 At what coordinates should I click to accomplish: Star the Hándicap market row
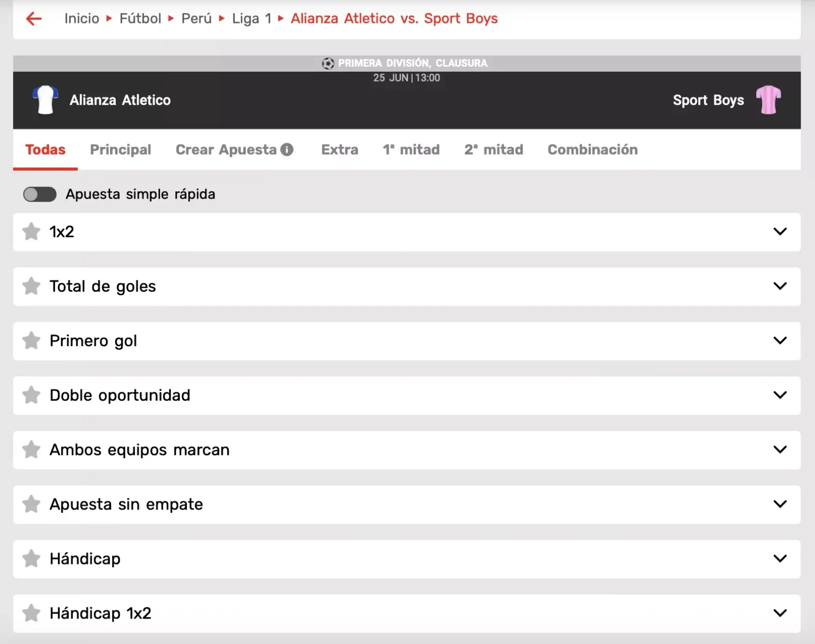click(32, 558)
